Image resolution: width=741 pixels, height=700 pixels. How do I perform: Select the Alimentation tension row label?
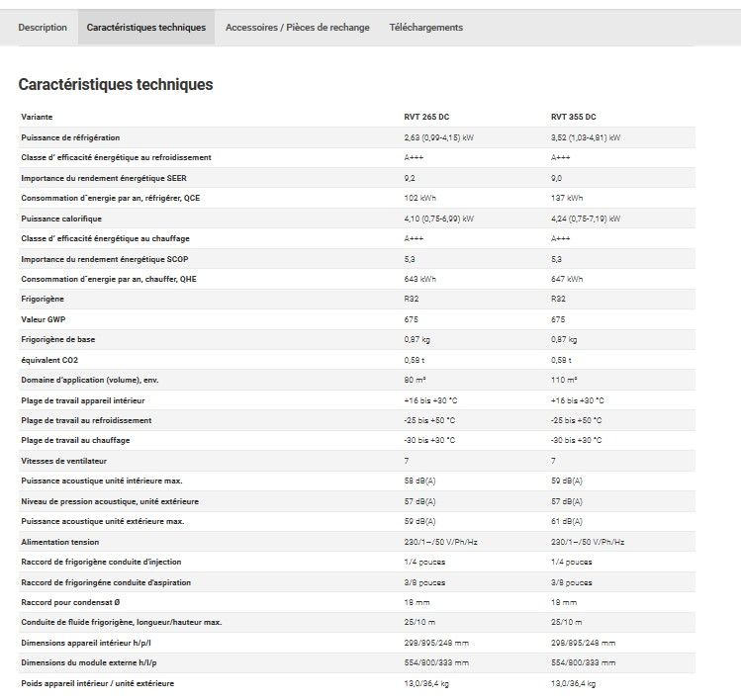pos(59,542)
